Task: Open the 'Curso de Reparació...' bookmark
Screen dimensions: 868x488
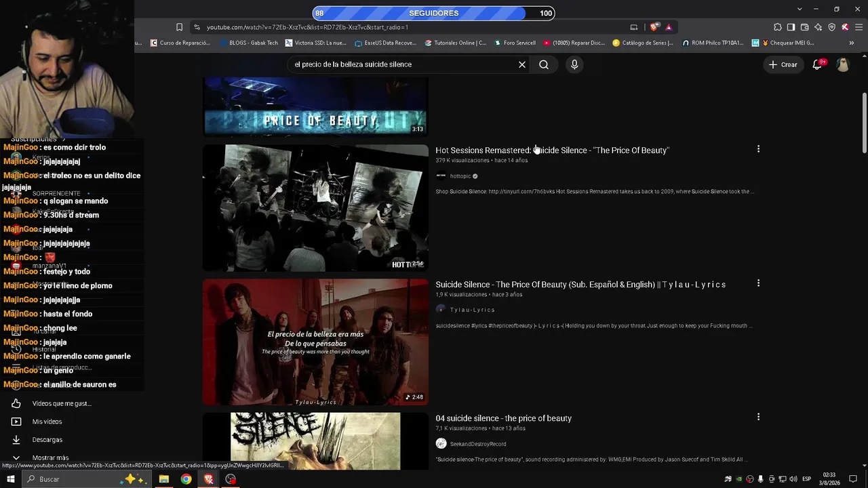Action: tap(180, 43)
